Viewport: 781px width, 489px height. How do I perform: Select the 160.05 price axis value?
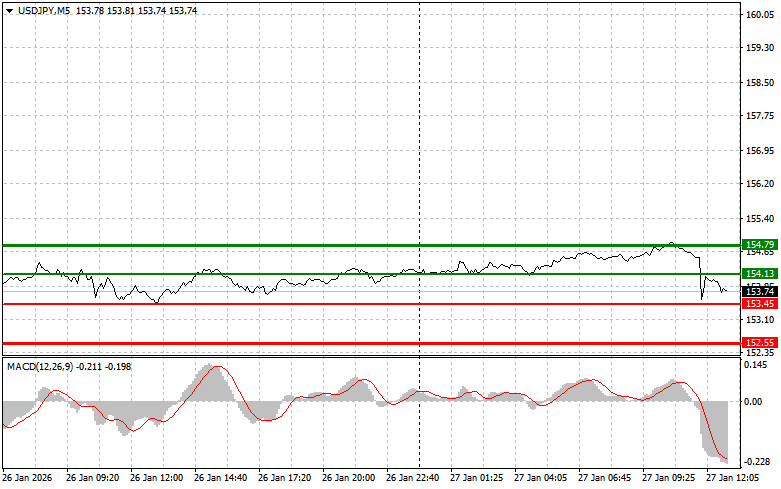point(760,15)
